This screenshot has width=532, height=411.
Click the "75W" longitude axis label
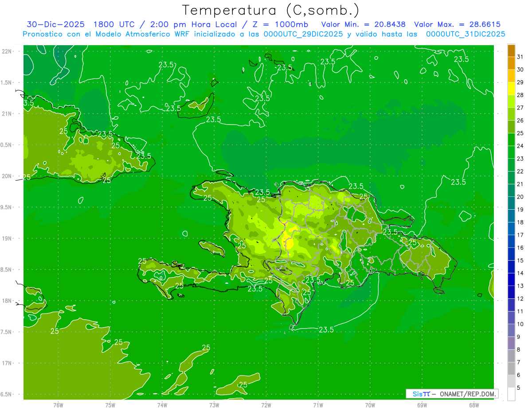pyautogui.click(x=110, y=405)
